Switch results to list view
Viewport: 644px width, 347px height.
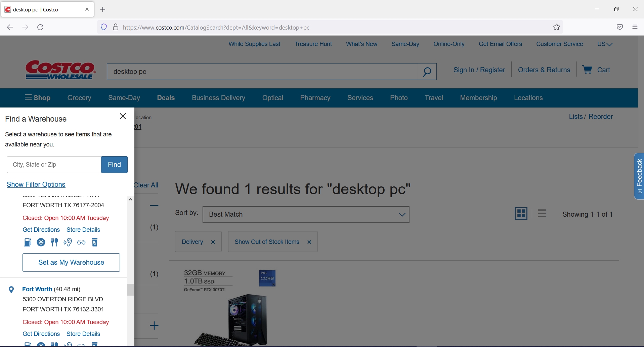(542, 213)
